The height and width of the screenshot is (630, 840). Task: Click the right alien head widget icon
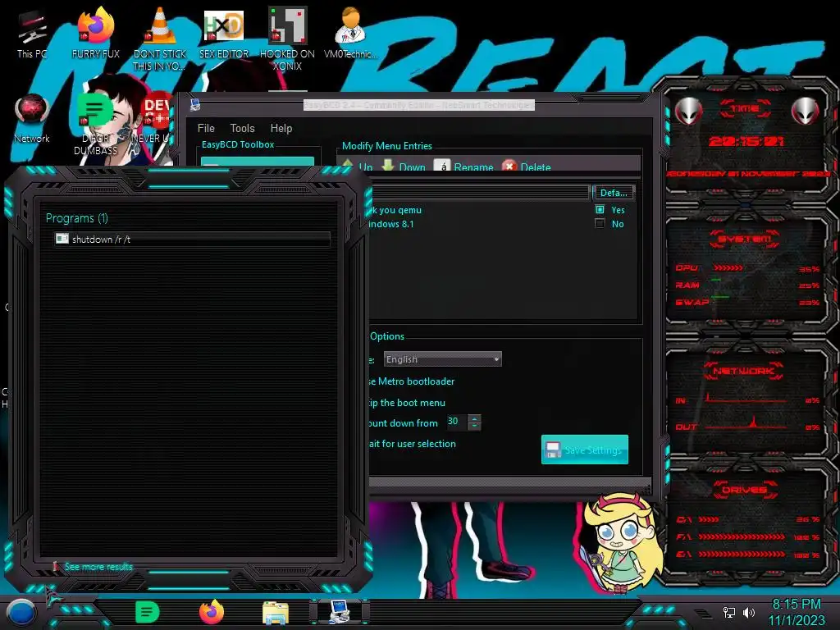806,111
